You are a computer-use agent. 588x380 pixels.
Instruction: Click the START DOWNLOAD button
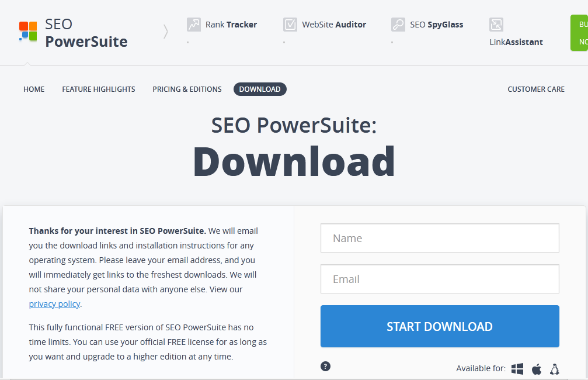[x=440, y=326]
